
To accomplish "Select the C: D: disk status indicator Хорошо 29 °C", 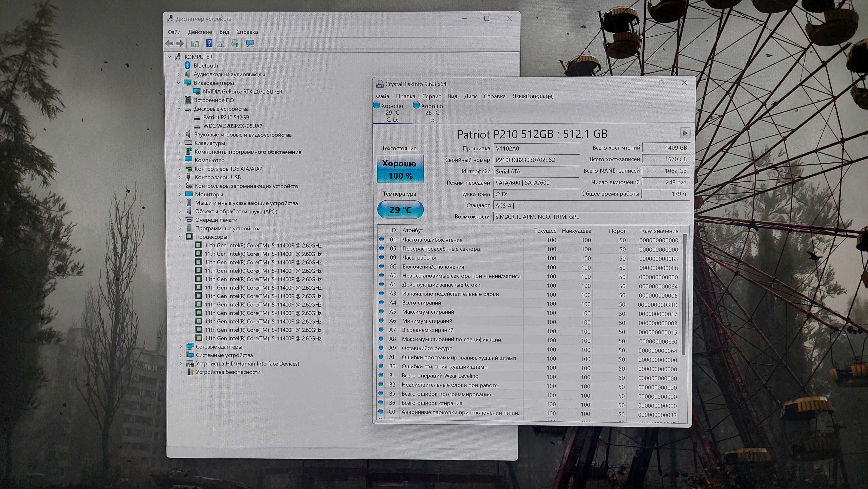I will [392, 112].
